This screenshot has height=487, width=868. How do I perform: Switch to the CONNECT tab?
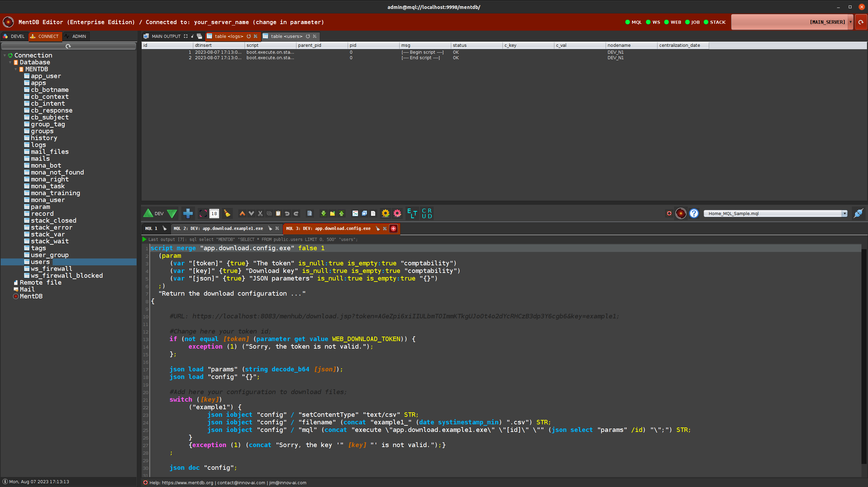[x=45, y=36]
